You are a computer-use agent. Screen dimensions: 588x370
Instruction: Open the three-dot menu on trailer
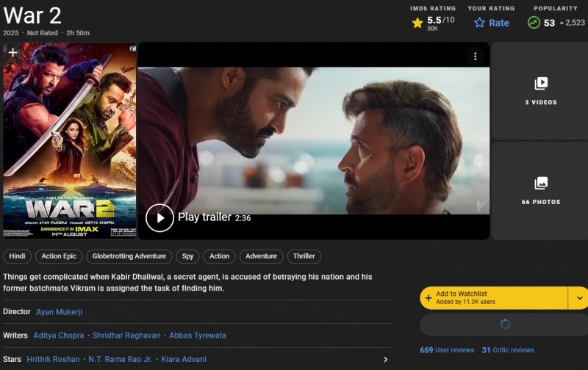click(x=476, y=57)
